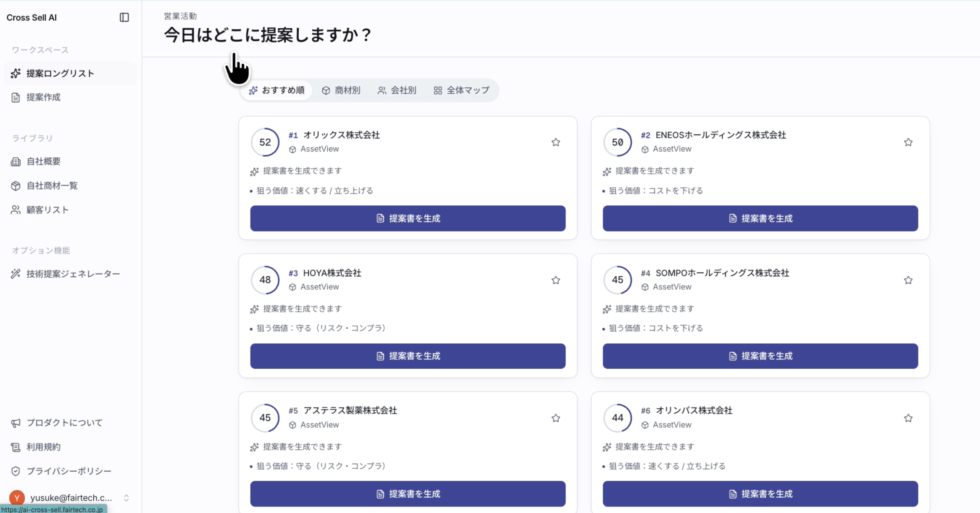Click the shield icon beside プライバシーポリシー
This screenshot has width=980, height=513.
pos(16,471)
